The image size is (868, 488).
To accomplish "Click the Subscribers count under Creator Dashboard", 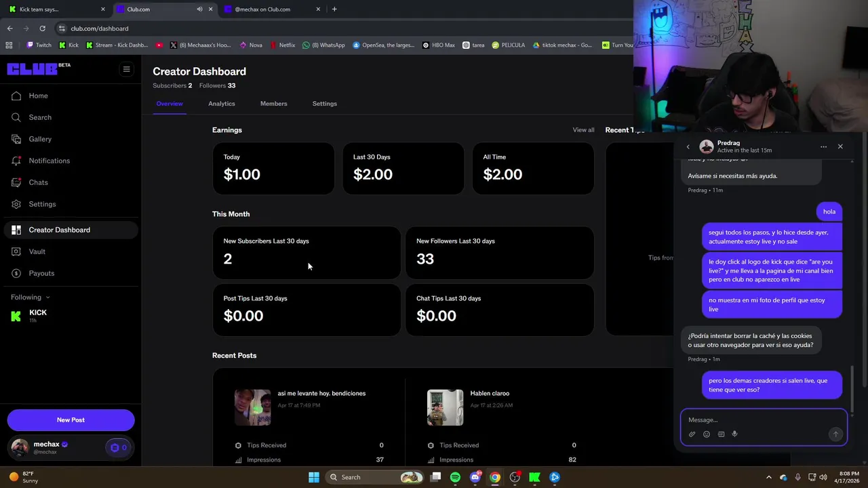I will [x=172, y=85].
